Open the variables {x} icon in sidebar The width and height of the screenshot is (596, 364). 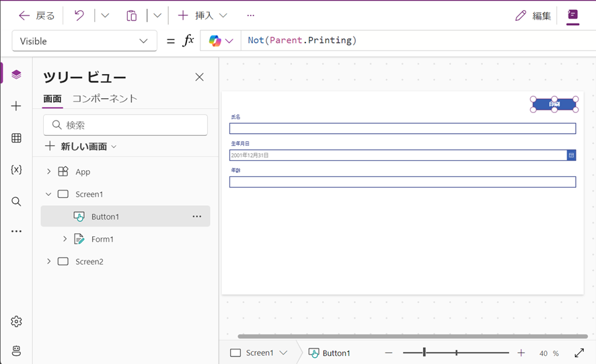[x=16, y=170]
